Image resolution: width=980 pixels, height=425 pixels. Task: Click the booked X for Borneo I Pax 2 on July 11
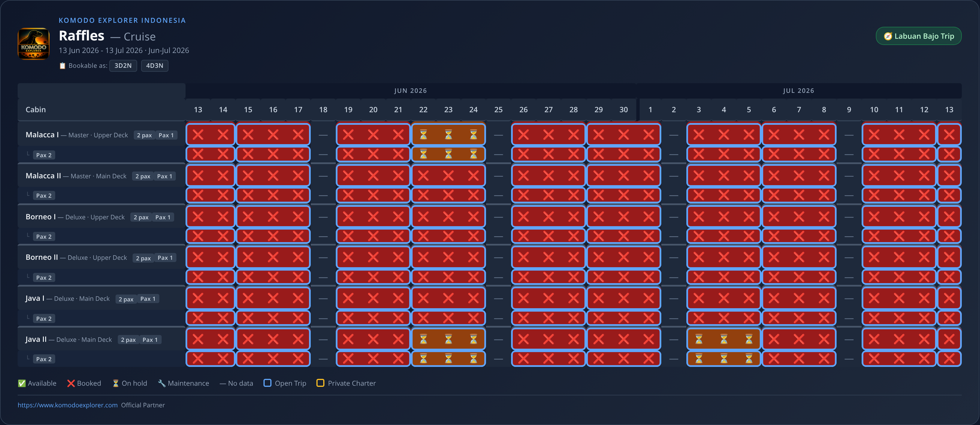coord(899,236)
